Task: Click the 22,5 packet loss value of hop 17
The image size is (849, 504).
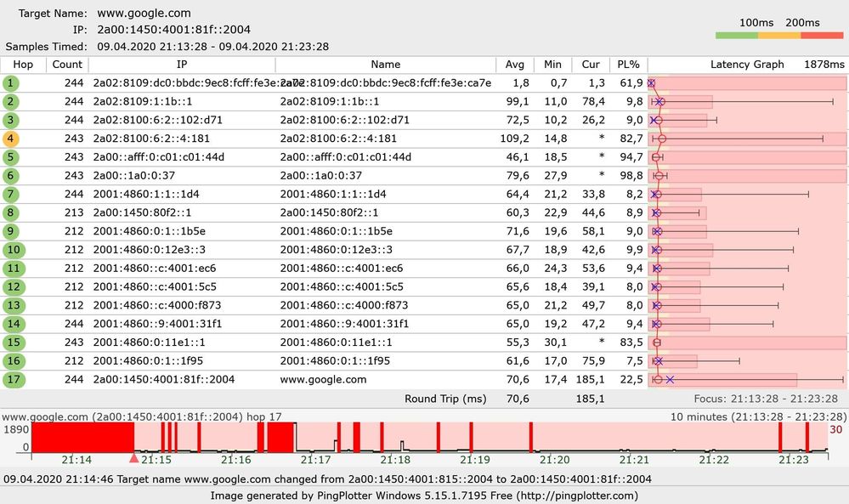Action: point(631,380)
